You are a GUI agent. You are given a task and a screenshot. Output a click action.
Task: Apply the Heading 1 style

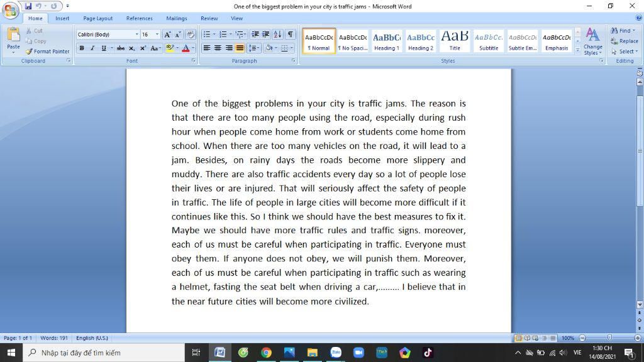pyautogui.click(x=387, y=41)
